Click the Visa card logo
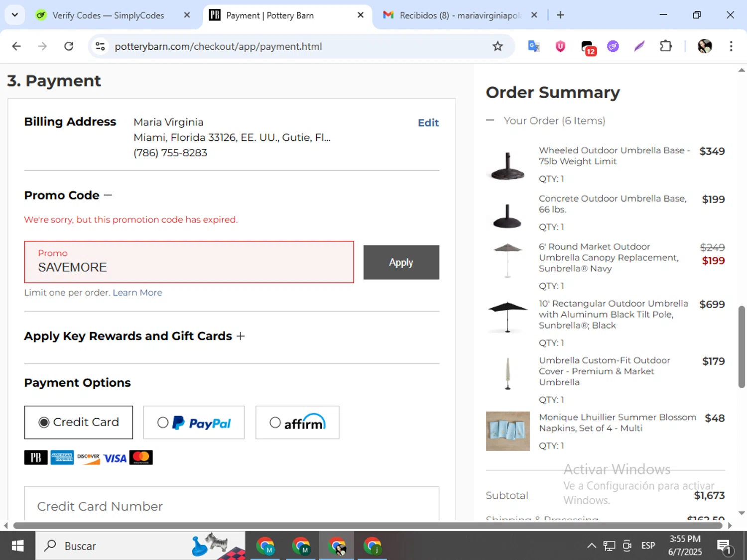This screenshot has height=560, width=747. pyautogui.click(x=115, y=458)
